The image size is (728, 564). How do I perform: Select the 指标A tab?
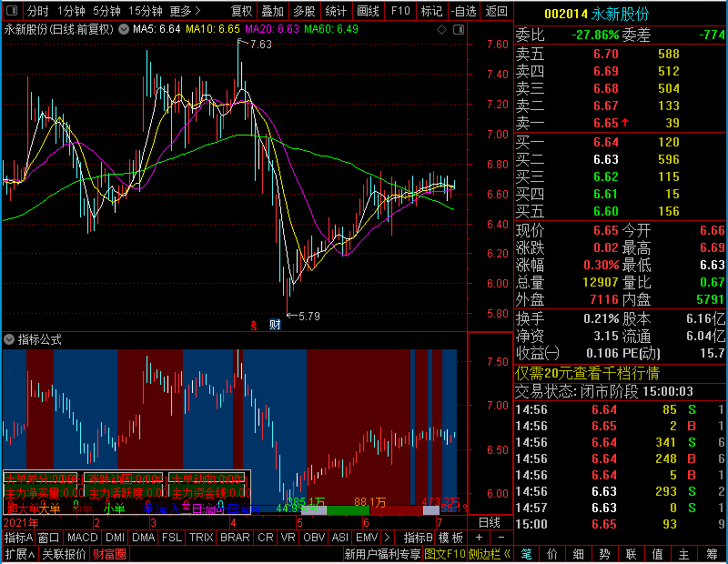click(x=18, y=538)
